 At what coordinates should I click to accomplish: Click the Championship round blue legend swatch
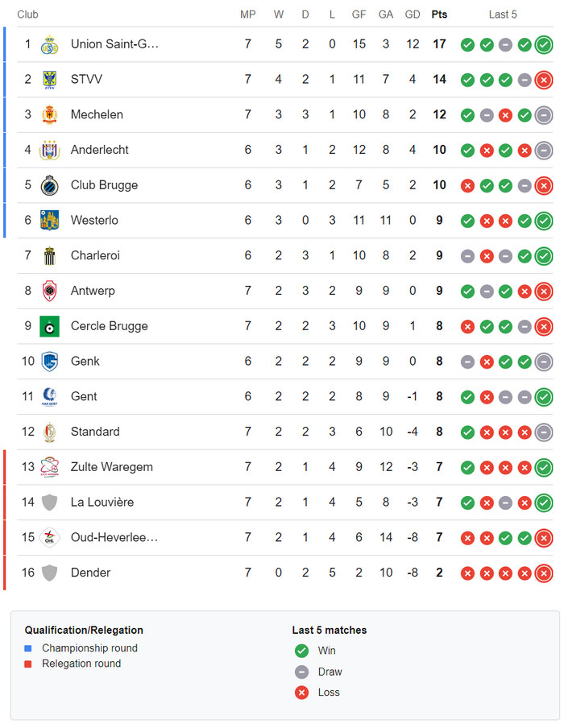[x=28, y=648]
